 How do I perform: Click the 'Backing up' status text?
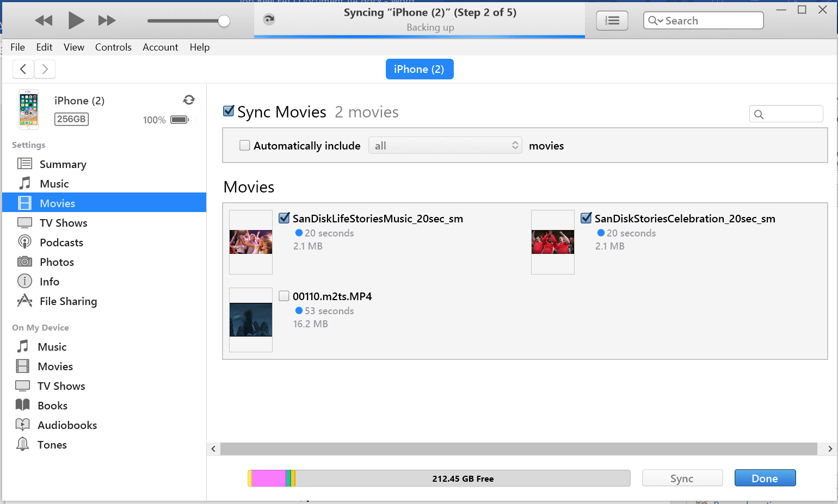point(430,27)
